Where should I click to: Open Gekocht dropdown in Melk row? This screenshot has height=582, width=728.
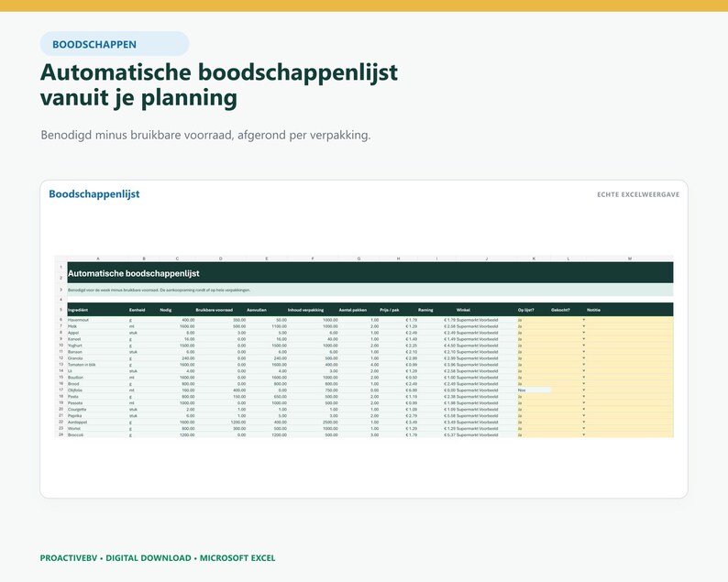point(584,326)
